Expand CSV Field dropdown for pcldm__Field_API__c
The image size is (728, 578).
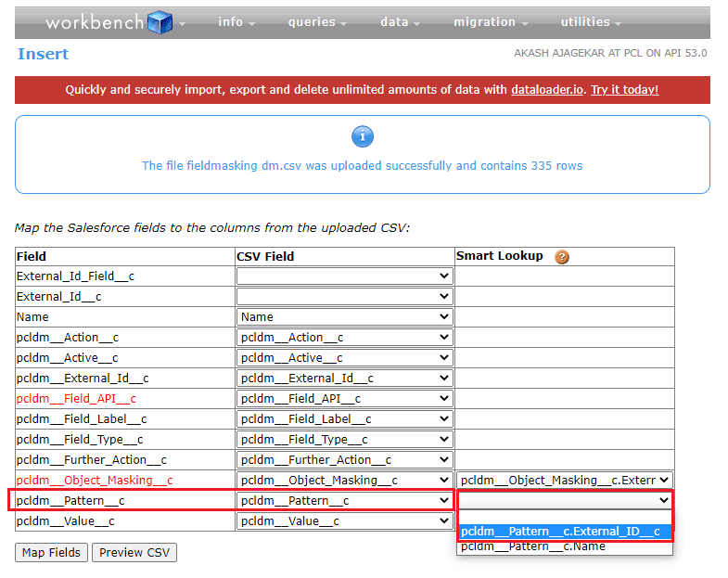(x=344, y=399)
